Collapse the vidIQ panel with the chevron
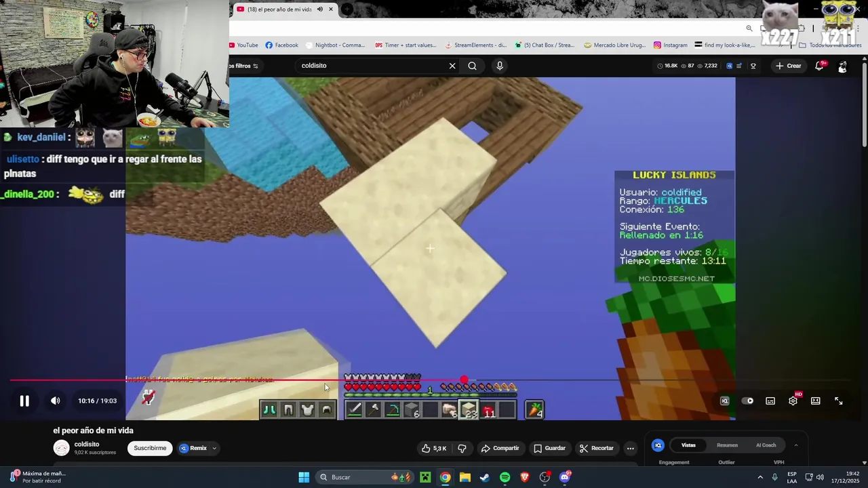The width and height of the screenshot is (868, 488). tap(796, 445)
